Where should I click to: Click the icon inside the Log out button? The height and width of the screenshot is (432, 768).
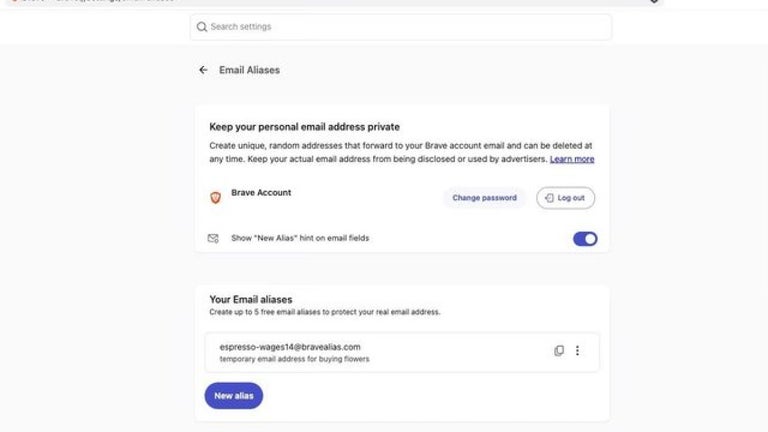(x=550, y=198)
